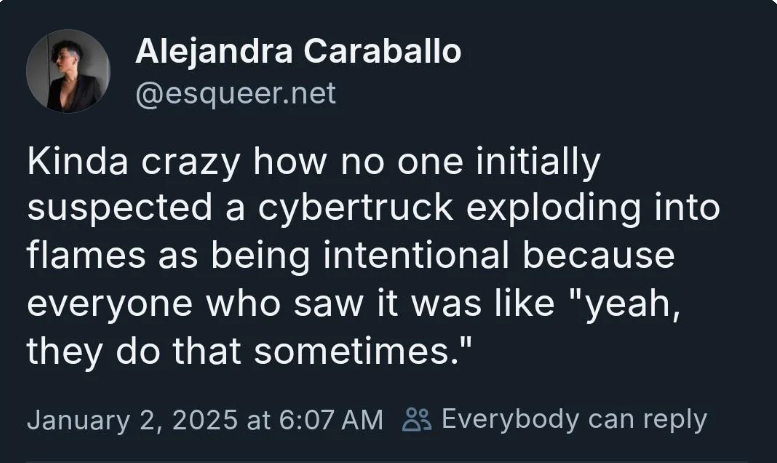Open Alejandra Caraballo's profile picture
The image size is (777, 463).
(x=68, y=71)
